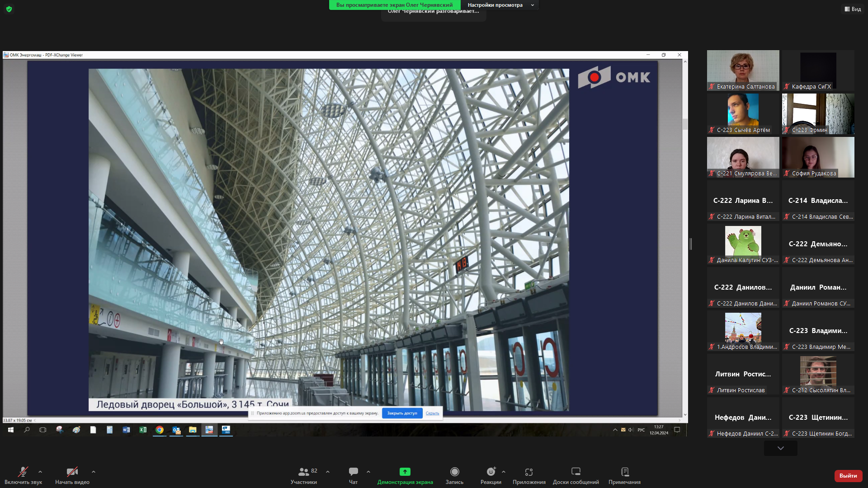Click paint palette icon in shared taskbar
Image resolution: width=868 pixels, height=488 pixels.
click(76, 430)
